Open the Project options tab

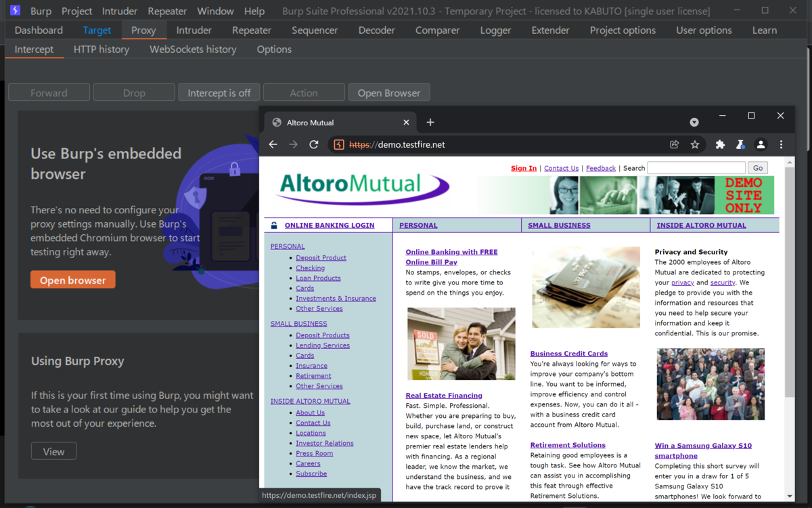coord(623,30)
